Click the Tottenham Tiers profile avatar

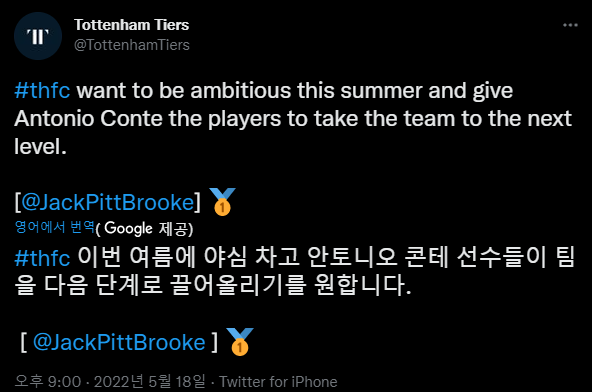pos(38,36)
